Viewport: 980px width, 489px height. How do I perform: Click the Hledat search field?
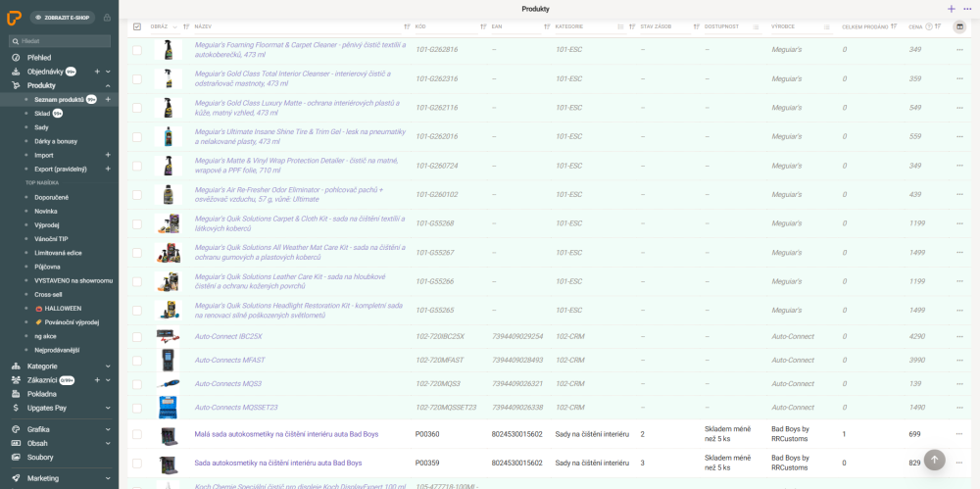point(59,41)
